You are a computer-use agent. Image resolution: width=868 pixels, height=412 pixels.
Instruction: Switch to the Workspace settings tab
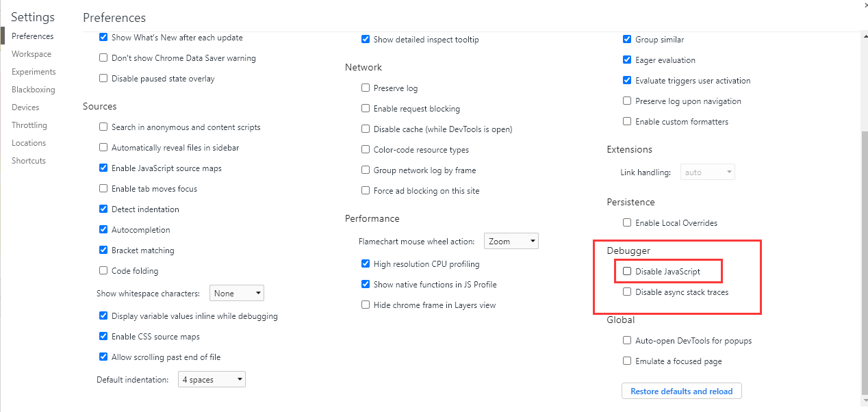coord(31,54)
